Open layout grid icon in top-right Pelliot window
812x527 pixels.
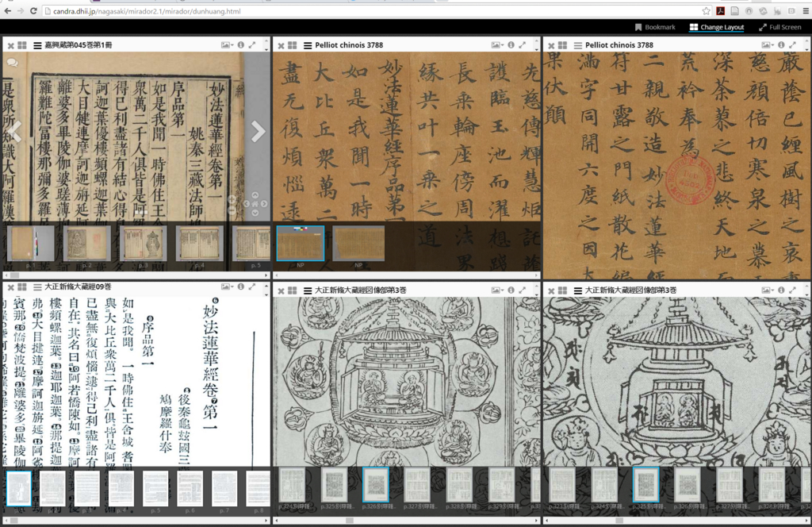[x=563, y=45]
